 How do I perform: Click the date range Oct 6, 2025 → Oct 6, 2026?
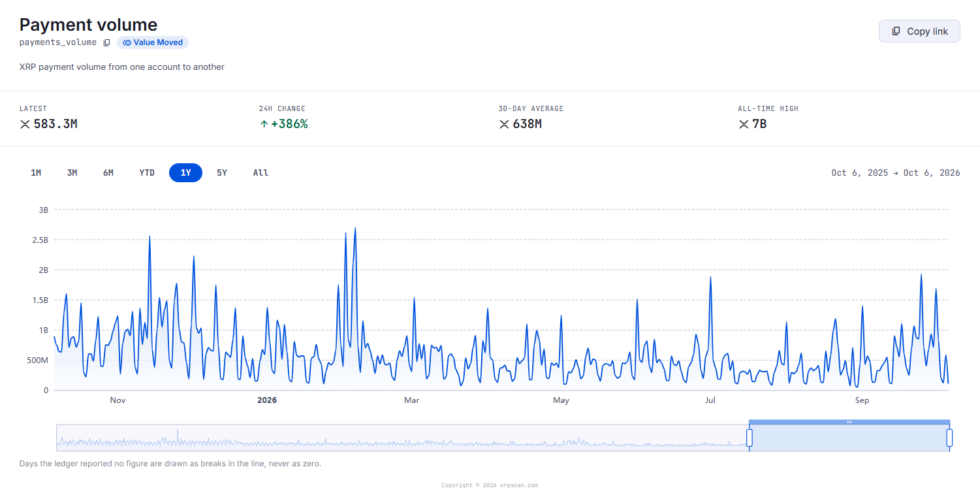896,173
